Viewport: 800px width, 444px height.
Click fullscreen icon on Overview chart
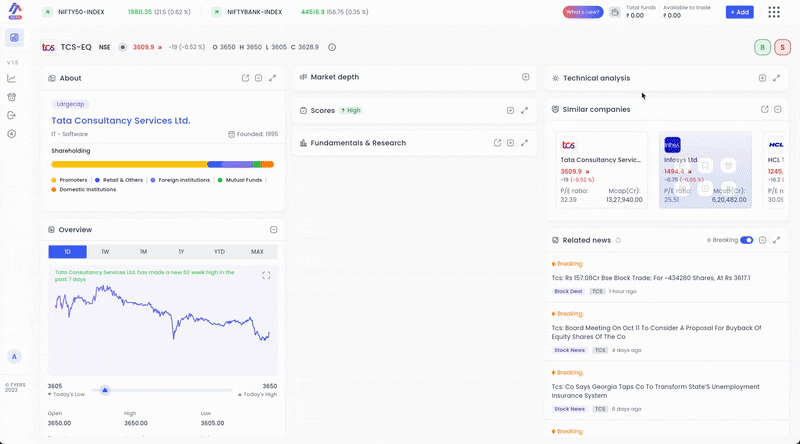tap(266, 276)
